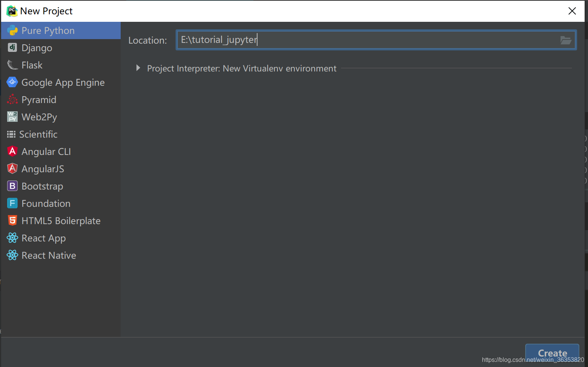Click the Bootstrap B icon

coord(12,186)
